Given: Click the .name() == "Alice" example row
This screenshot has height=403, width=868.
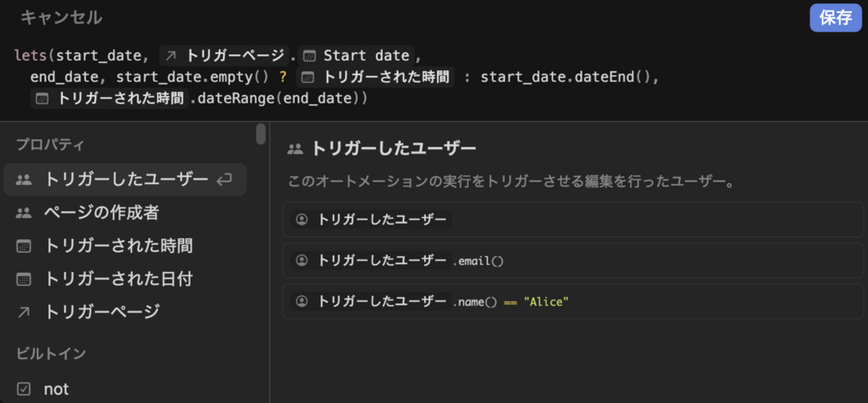Looking at the screenshot, I should [573, 301].
